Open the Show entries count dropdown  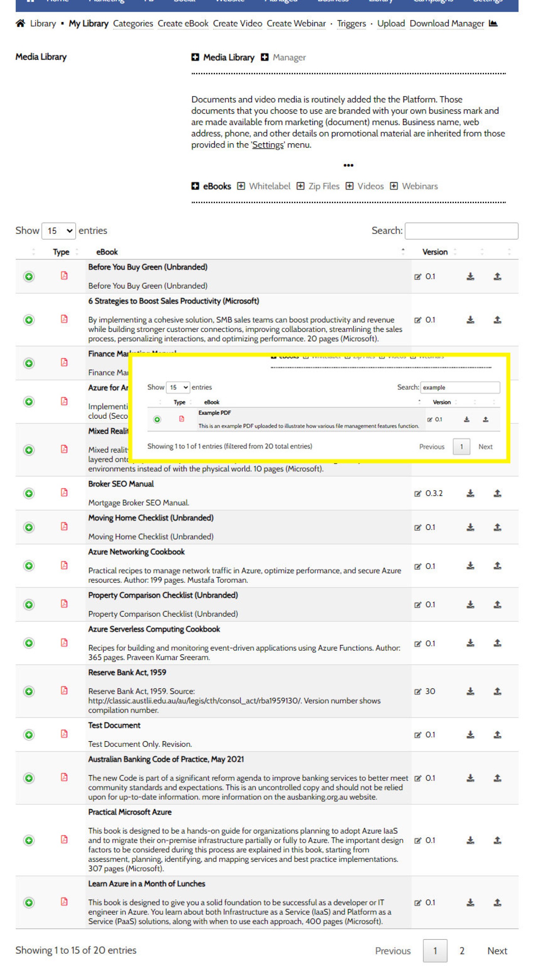[59, 231]
